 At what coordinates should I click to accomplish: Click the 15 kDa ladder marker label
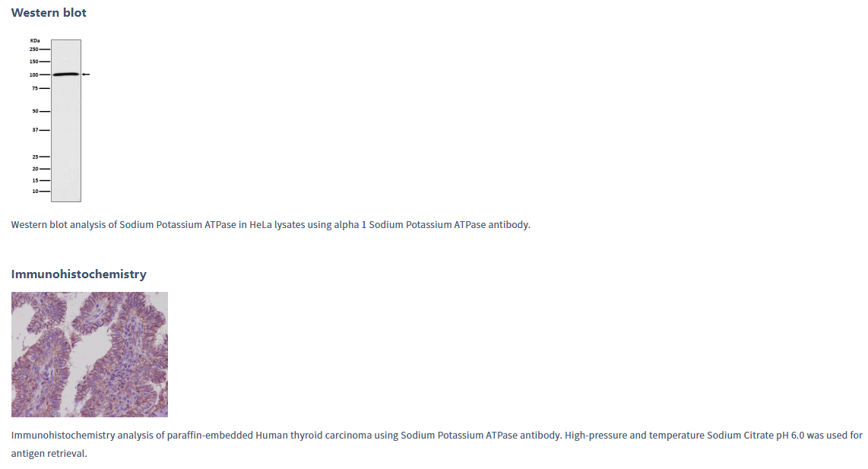(x=35, y=180)
